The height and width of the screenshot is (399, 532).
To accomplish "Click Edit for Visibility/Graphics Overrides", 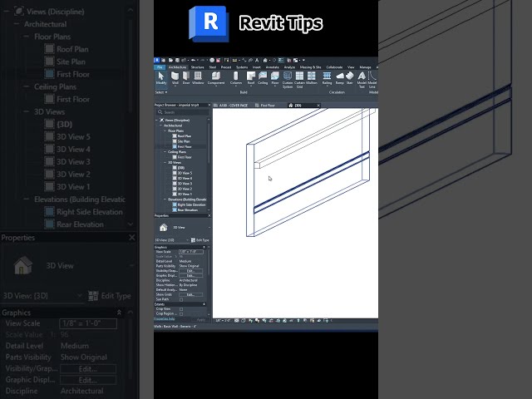I will [x=190, y=271].
